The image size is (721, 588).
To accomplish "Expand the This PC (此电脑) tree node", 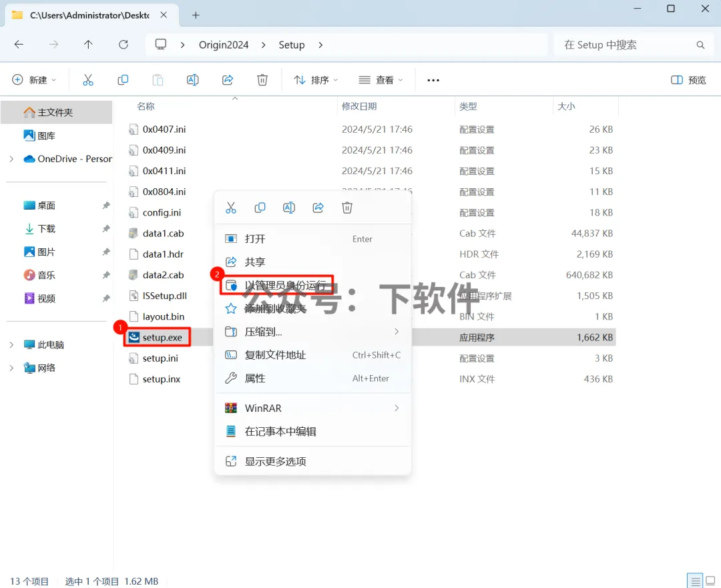I will tap(11, 345).
